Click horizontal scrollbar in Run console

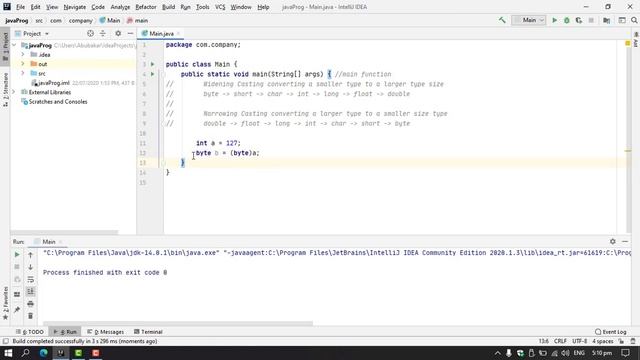click(x=178, y=324)
